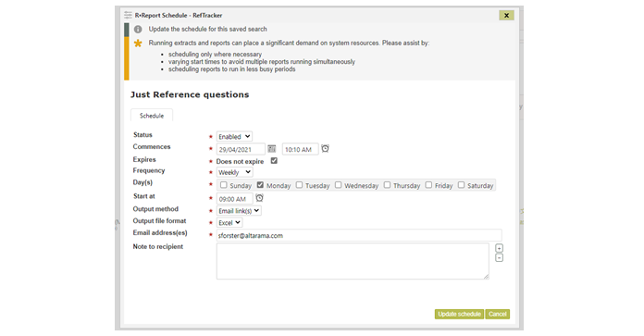Click the Update schedule button
644x336 pixels.
[x=459, y=314]
